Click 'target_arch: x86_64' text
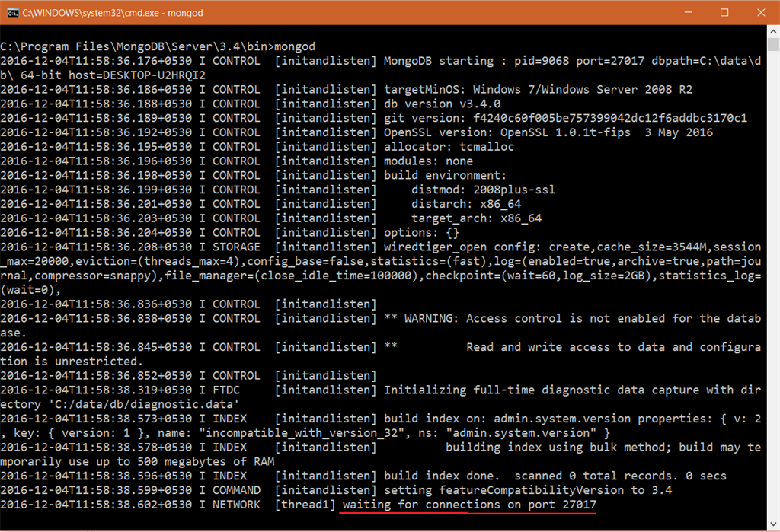This screenshot has width=780, height=532. pyautogui.click(x=477, y=218)
